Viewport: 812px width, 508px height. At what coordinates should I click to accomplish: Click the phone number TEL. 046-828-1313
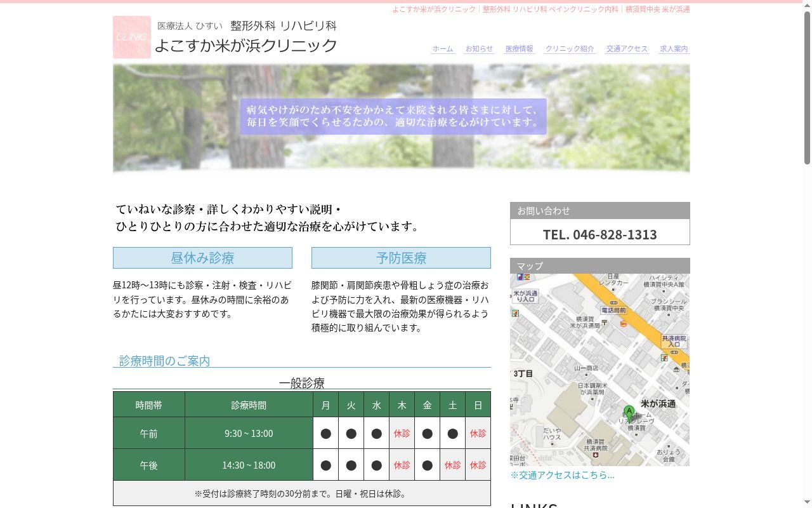(600, 234)
